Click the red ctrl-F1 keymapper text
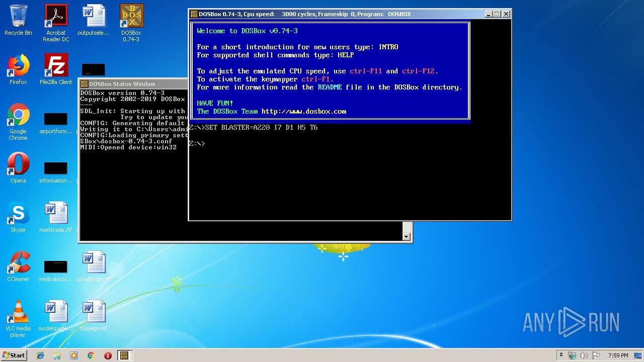644x362 pixels. pos(315,79)
